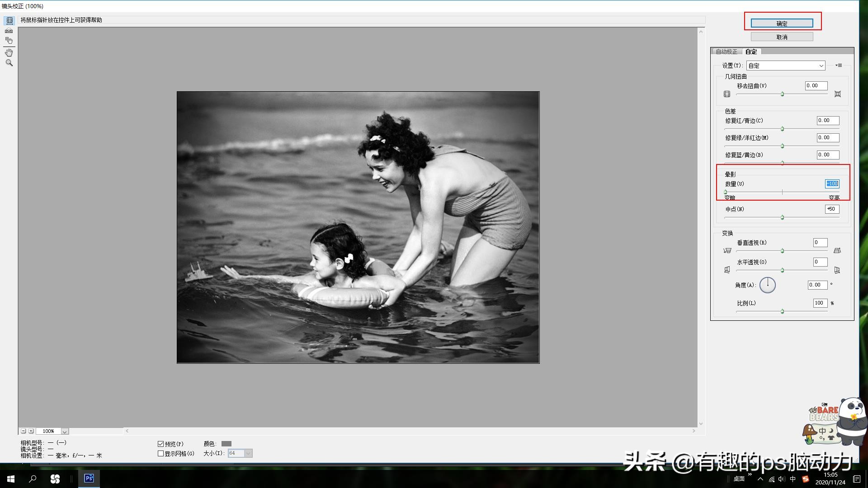Click the panel flyout menu icon beside Settings
868x488 pixels.
point(839,66)
